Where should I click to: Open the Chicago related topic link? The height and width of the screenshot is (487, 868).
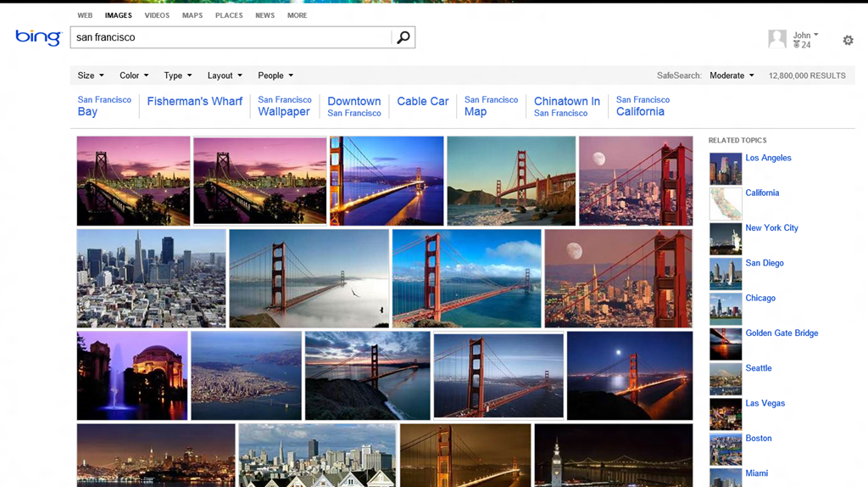[x=760, y=298]
